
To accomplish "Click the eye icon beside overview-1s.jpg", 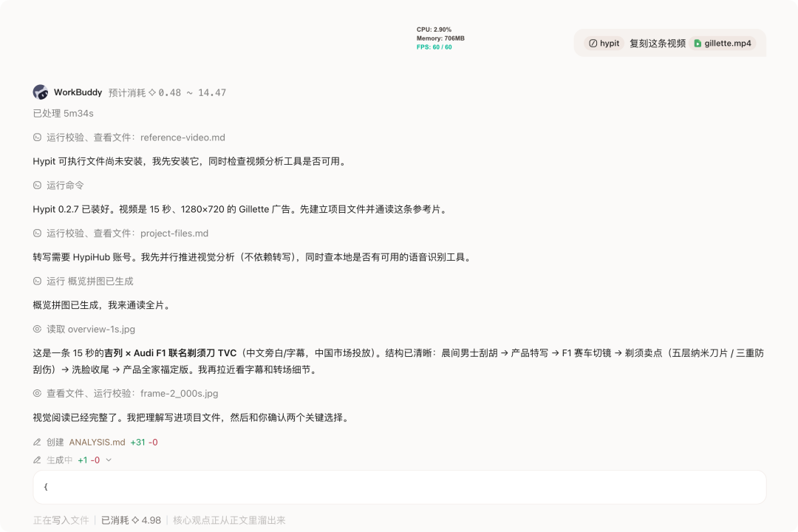I will click(x=37, y=329).
